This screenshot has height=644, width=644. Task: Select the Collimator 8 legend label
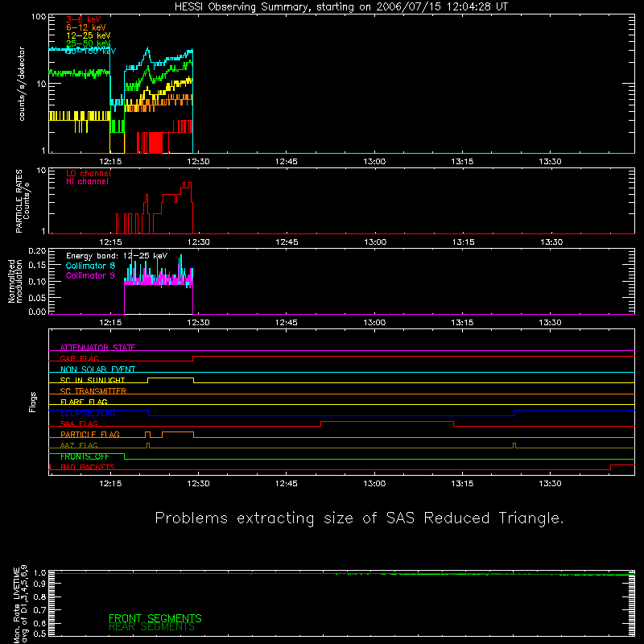(x=90, y=266)
